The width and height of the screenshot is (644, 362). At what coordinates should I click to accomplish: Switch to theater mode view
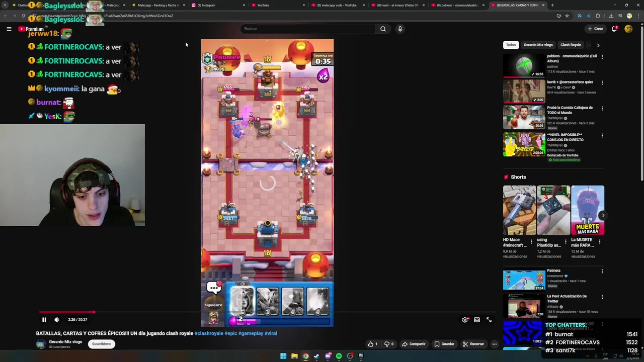pos(477,320)
